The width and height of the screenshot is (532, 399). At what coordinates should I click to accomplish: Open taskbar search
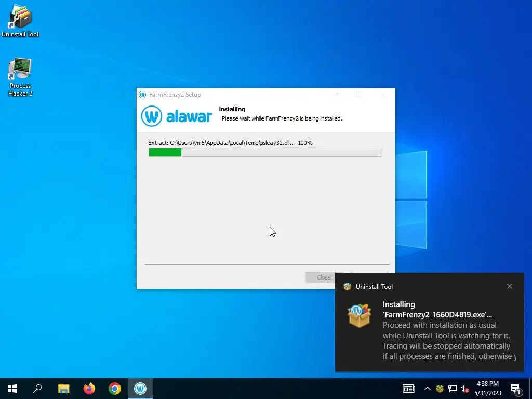point(37,389)
